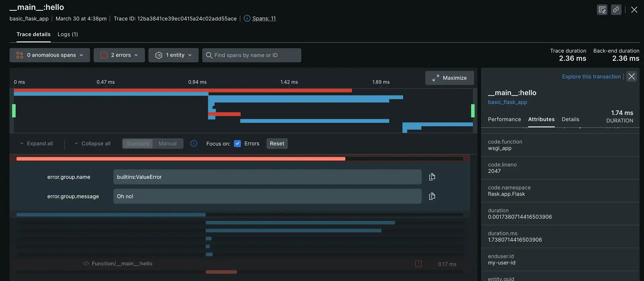This screenshot has width=644, height=281.
Task: Copy trace link via link icon
Action: click(616, 10)
